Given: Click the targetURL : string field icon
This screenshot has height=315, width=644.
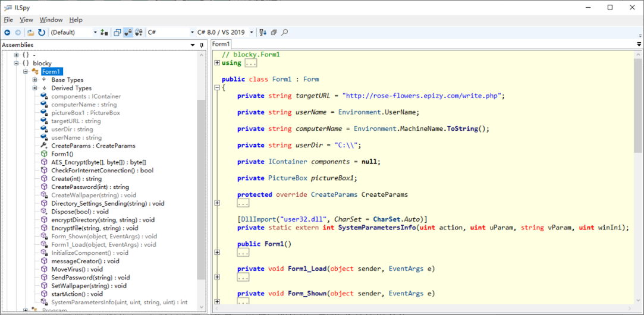Looking at the screenshot, I should point(45,121).
